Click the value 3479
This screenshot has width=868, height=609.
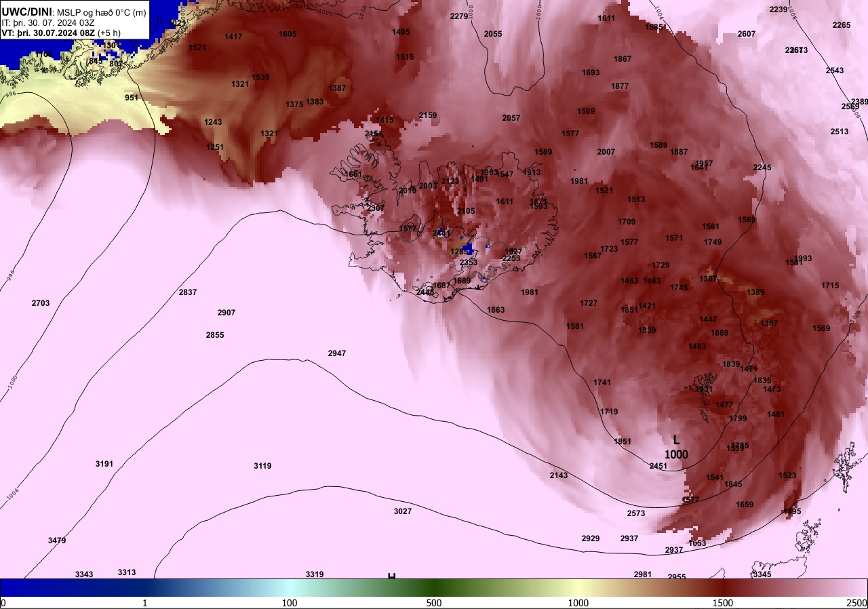[x=57, y=541]
